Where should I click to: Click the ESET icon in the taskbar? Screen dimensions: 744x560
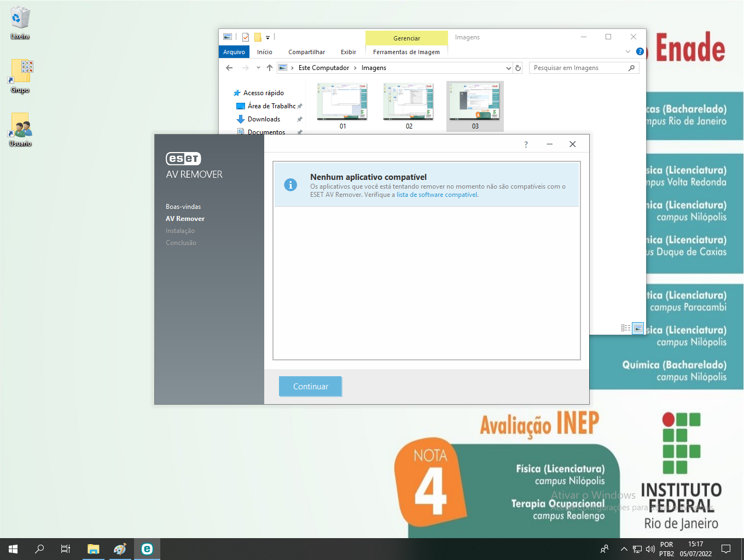(147, 549)
